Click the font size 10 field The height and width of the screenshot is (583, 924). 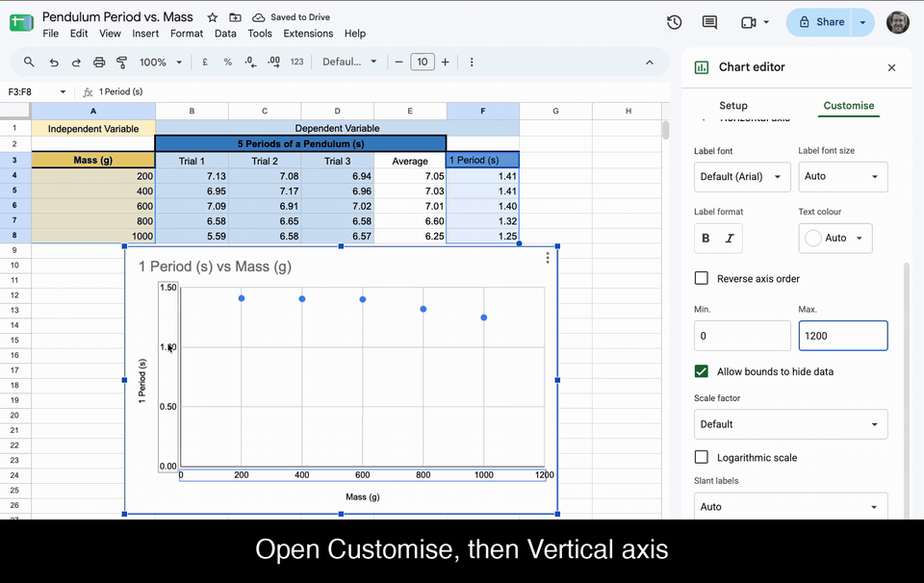[423, 62]
